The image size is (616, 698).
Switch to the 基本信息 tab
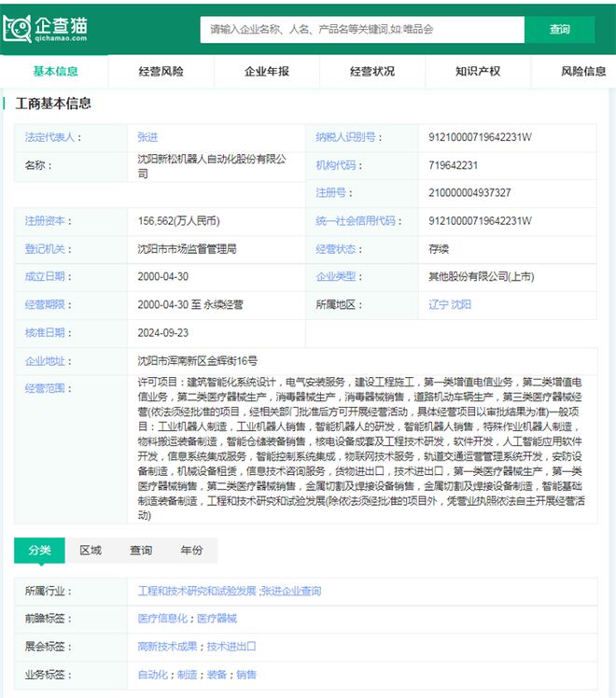55,71
